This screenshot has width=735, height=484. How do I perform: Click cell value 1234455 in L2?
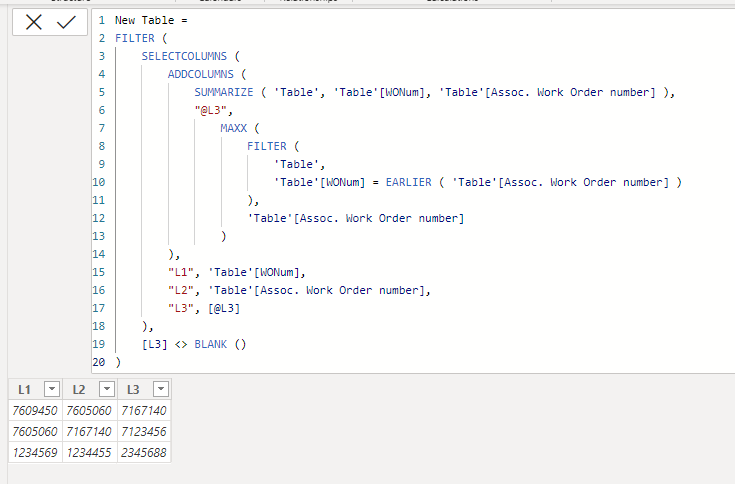(x=89, y=453)
